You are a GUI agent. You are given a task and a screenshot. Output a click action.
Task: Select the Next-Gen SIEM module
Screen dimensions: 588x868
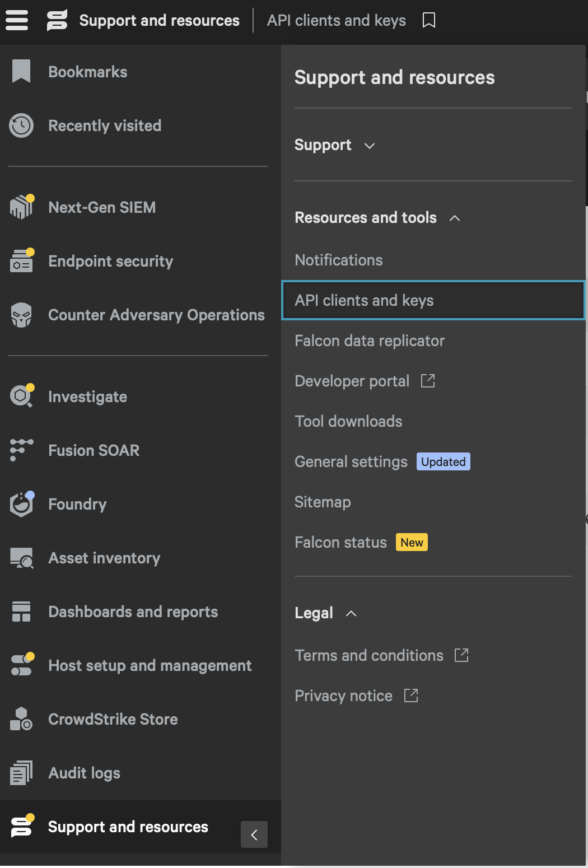click(101, 207)
